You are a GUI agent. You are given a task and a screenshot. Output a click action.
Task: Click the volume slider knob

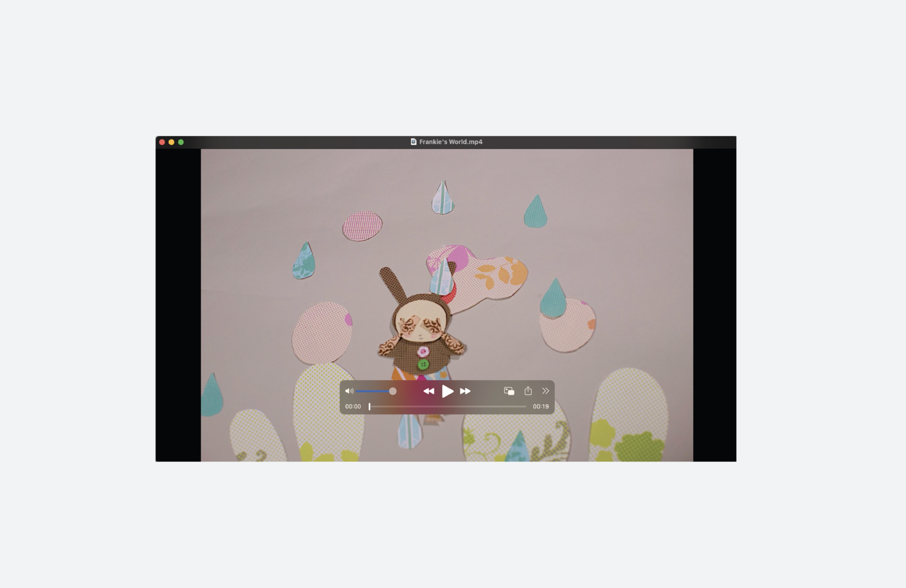[392, 391]
